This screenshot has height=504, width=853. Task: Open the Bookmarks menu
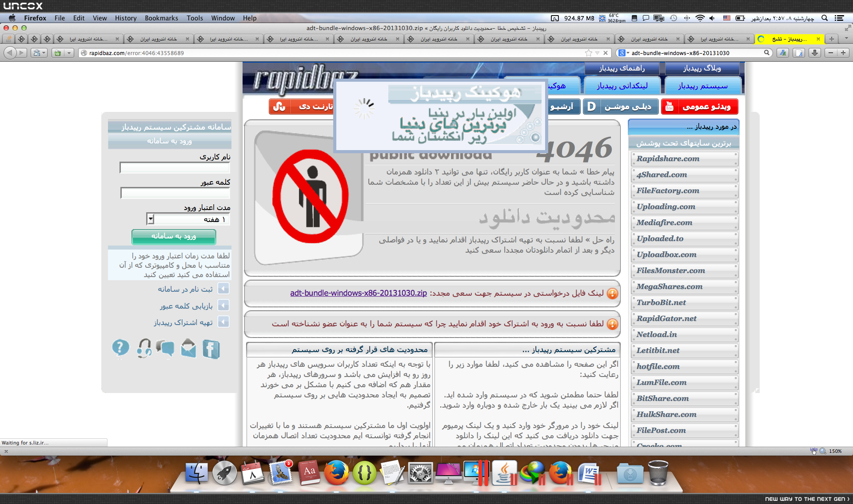[161, 18]
